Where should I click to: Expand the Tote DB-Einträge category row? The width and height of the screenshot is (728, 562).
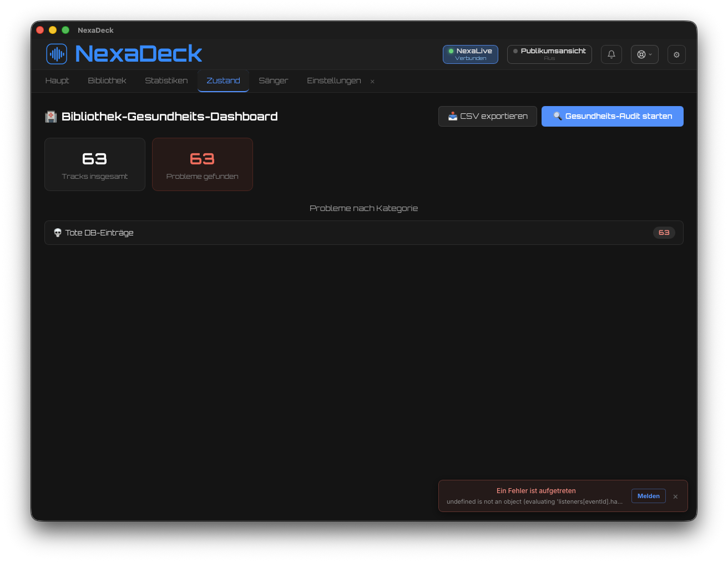pyautogui.click(x=364, y=233)
